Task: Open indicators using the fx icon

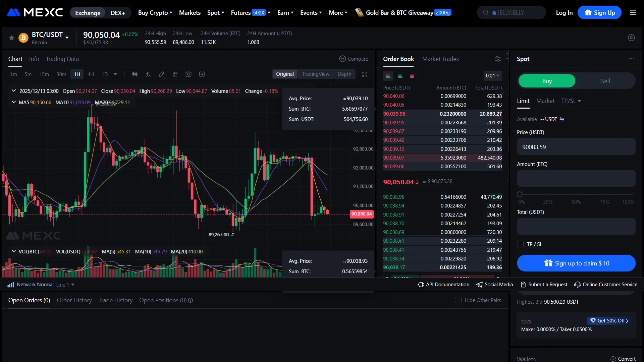Action: pos(148,74)
